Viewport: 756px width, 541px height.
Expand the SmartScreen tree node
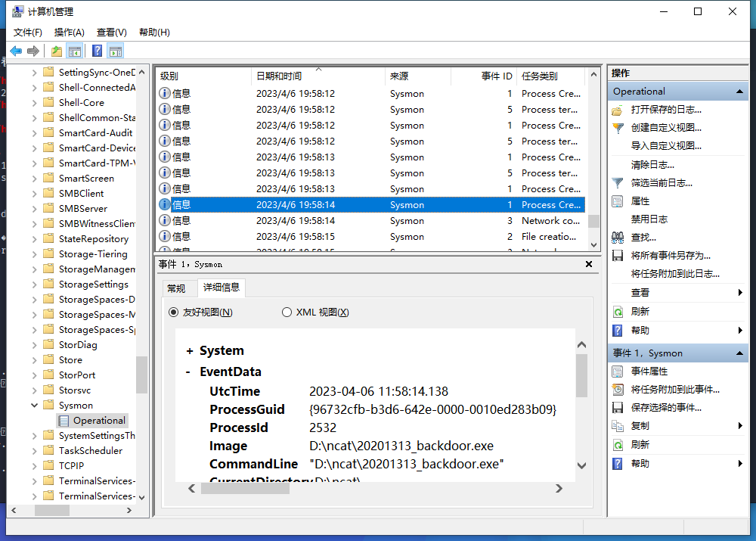coord(34,179)
